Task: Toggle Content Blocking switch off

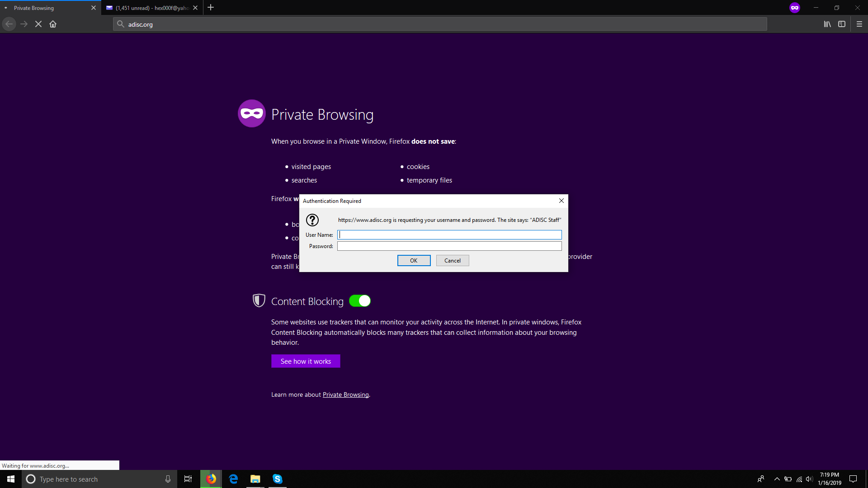Action: [360, 301]
